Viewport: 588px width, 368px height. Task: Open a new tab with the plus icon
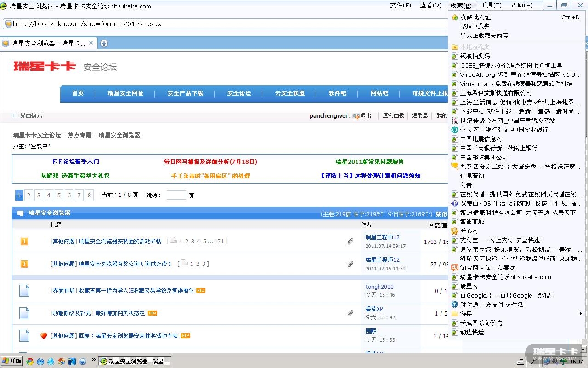(x=104, y=43)
